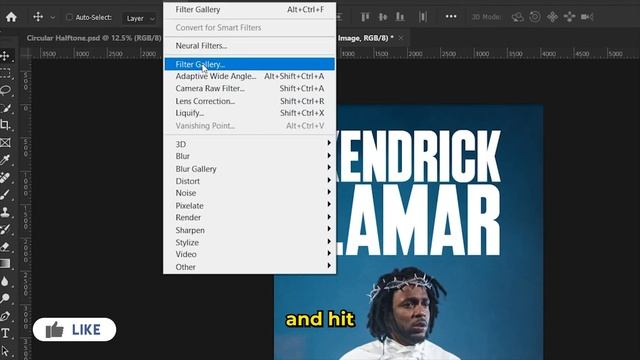Select the Frame tool
Image resolution: width=640 pixels, height=360 pixels.
5,142
